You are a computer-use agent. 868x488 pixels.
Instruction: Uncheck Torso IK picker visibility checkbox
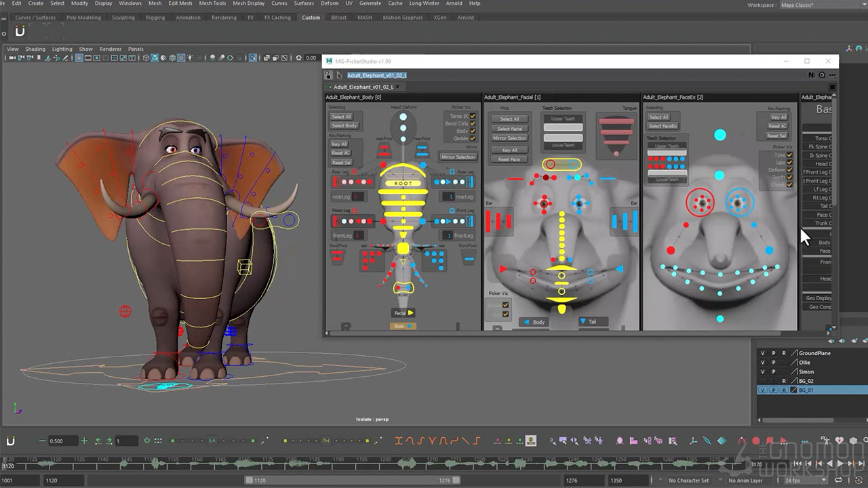pos(473,116)
